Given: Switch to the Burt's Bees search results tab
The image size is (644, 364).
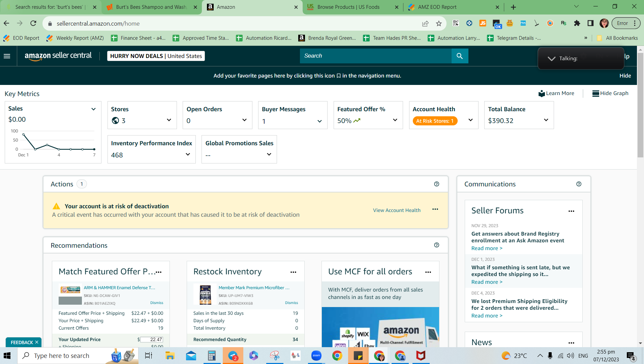Looking at the screenshot, I should [51, 7].
